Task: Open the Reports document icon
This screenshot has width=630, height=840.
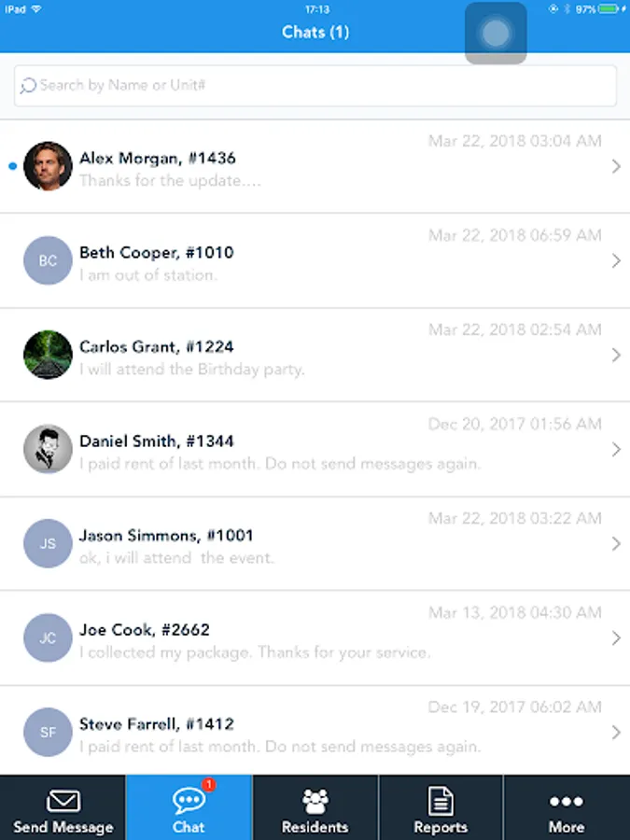Action: (x=441, y=801)
